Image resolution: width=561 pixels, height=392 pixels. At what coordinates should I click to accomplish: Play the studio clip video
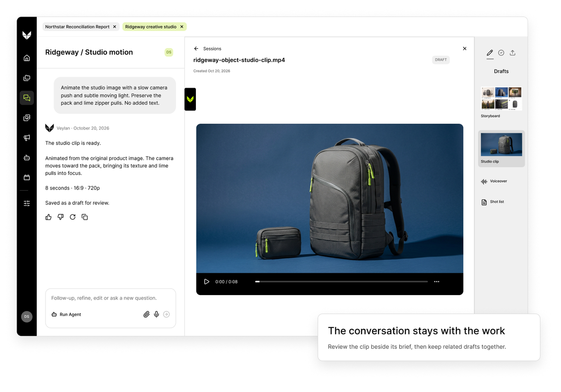[x=206, y=282]
